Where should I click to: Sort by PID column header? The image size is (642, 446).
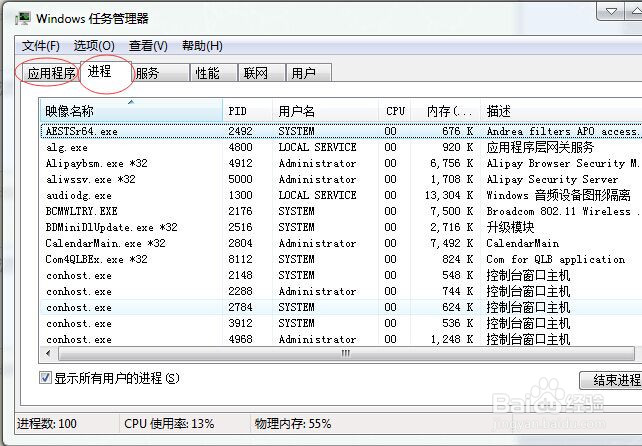tap(247, 111)
